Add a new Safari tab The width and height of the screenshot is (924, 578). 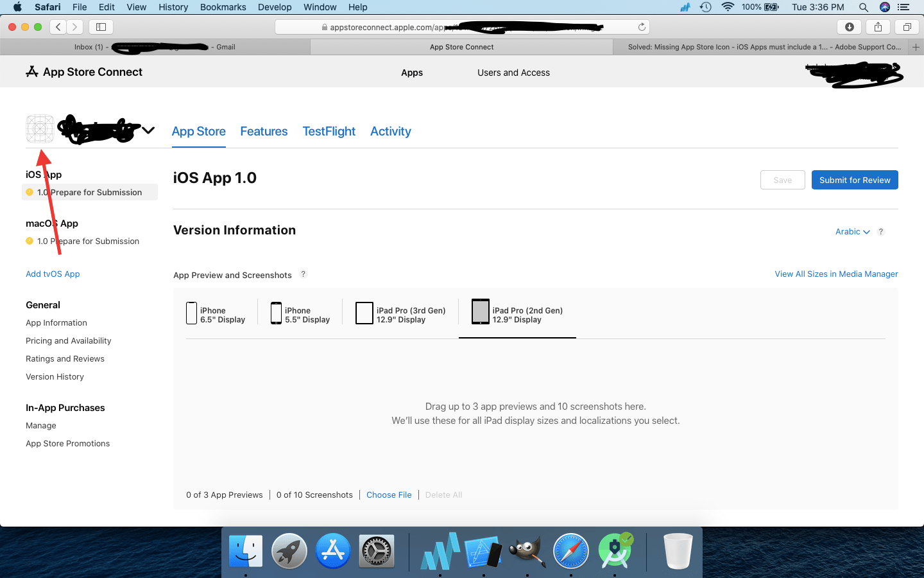click(x=916, y=47)
